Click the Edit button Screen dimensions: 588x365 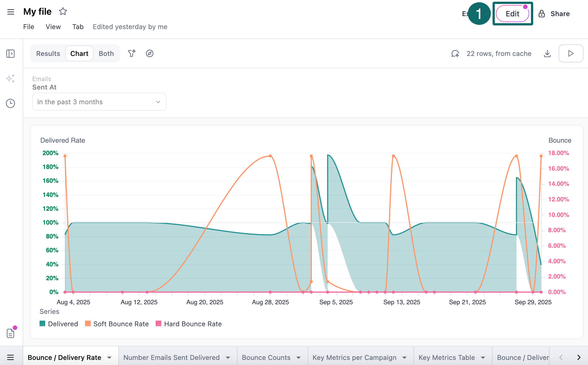pos(513,14)
